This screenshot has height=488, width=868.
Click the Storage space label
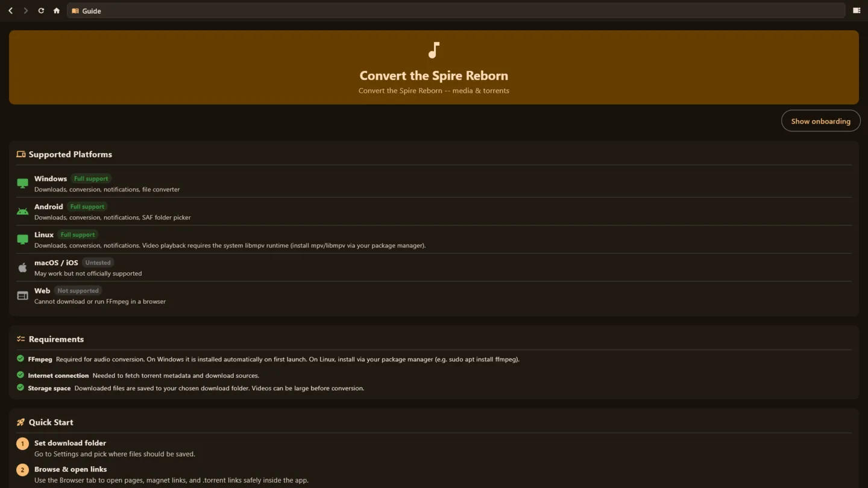pos(49,388)
